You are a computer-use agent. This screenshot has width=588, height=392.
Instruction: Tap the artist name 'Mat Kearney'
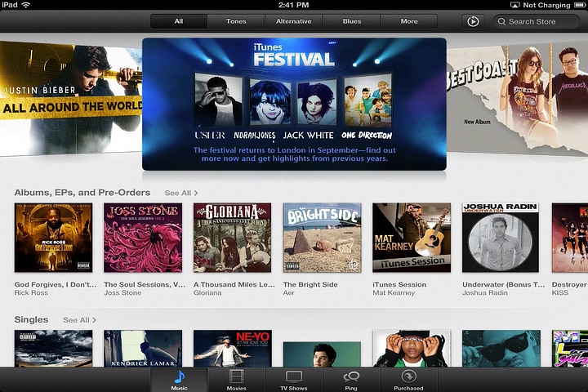point(394,293)
